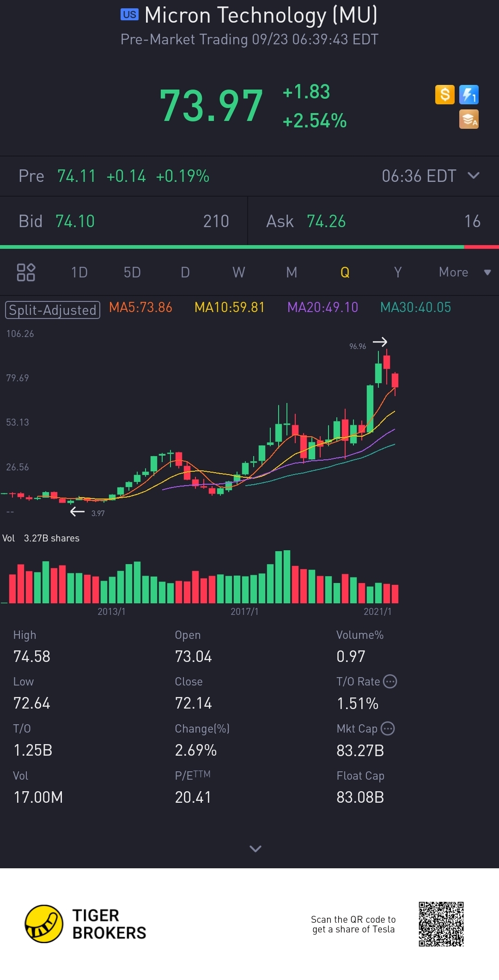
Task: Tap the tallest green volume bar
Action: (x=287, y=577)
